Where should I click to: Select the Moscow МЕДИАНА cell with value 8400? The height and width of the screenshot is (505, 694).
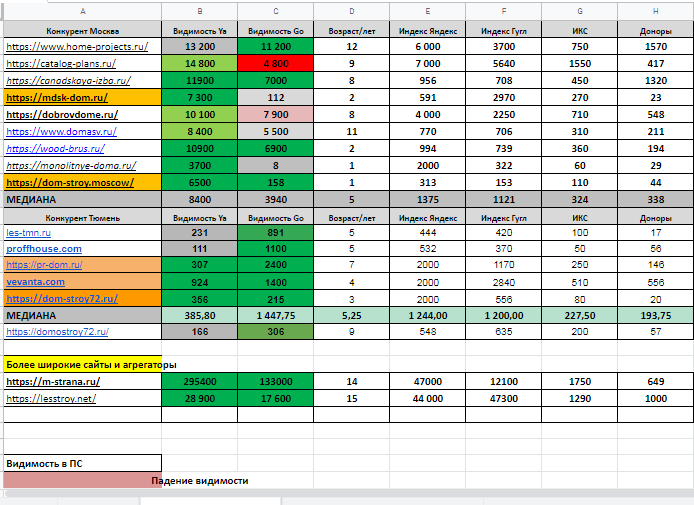click(x=200, y=200)
